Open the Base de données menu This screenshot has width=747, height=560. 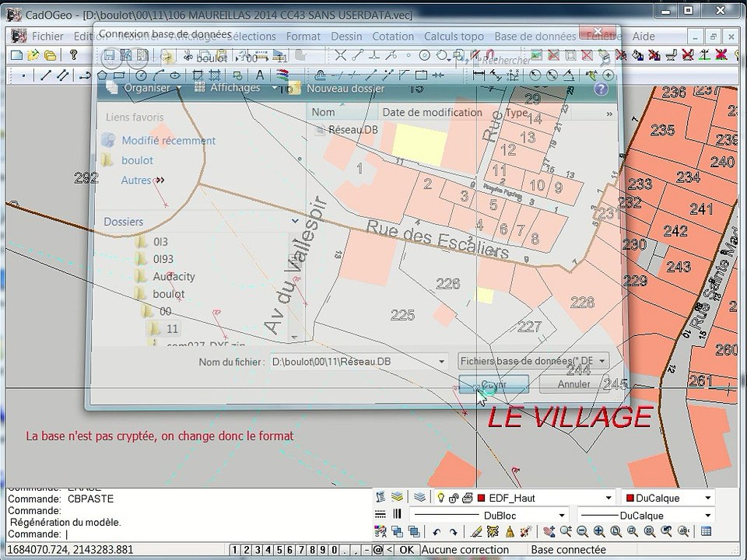535,37
